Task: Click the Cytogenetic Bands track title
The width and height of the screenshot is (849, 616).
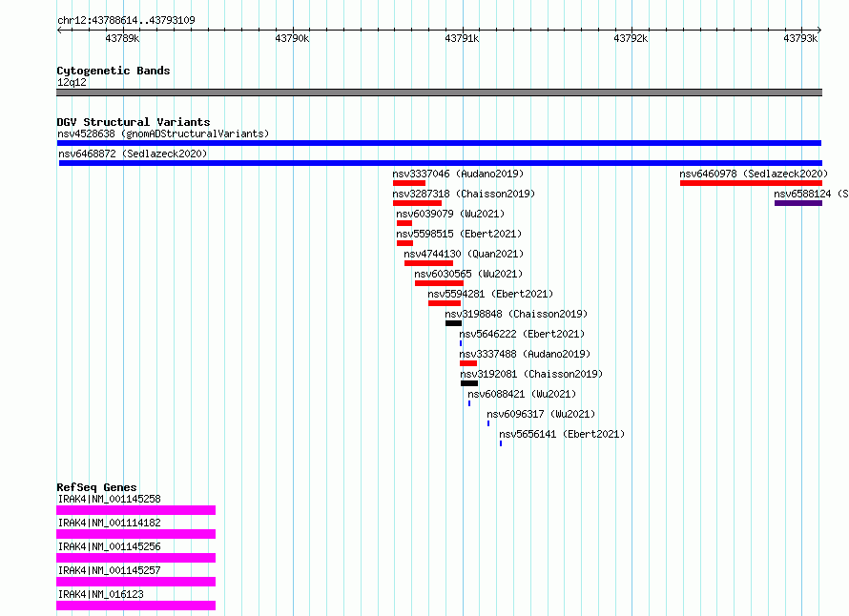Action: [x=114, y=71]
